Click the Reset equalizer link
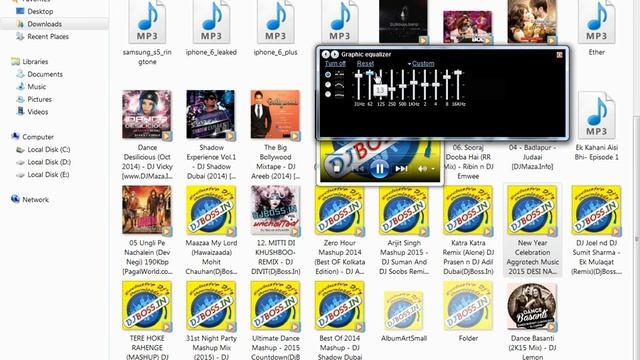The height and width of the screenshot is (360, 640). pyautogui.click(x=365, y=64)
